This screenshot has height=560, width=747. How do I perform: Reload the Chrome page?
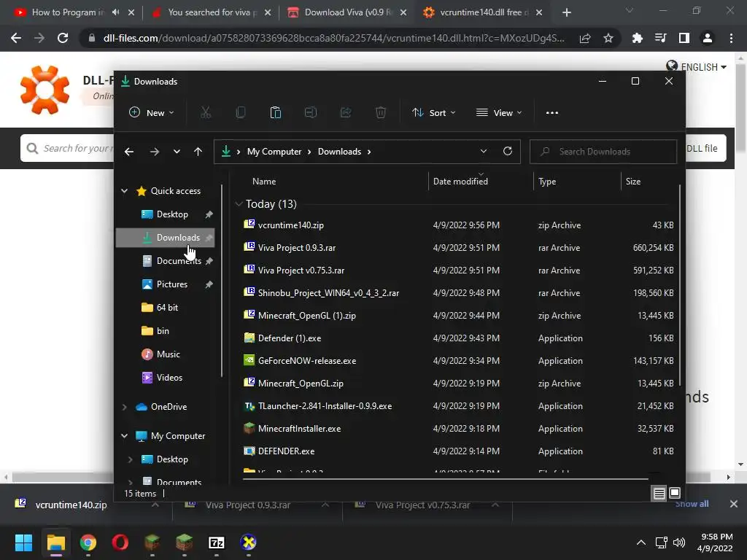[63, 38]
